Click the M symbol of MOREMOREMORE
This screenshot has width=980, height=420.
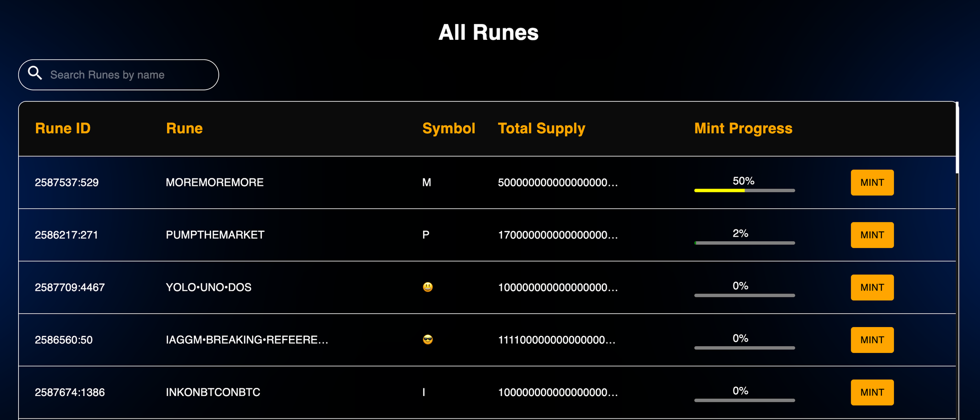pos(427,182)
